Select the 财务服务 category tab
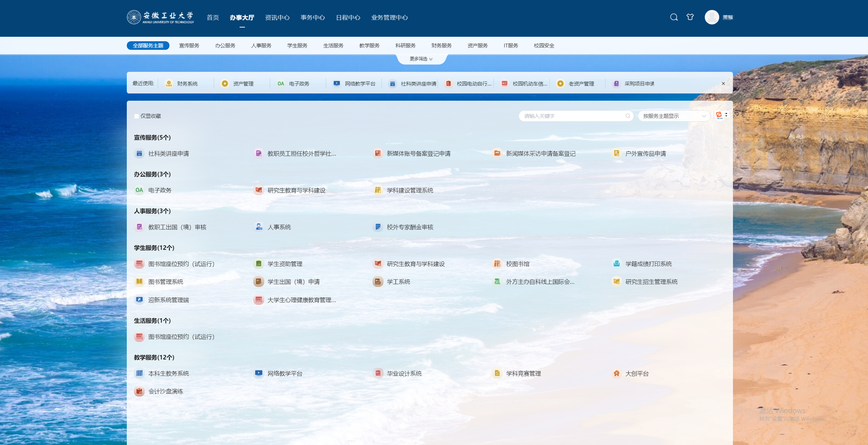The width and height of the screenshot is (868, 445). point(442,46)
